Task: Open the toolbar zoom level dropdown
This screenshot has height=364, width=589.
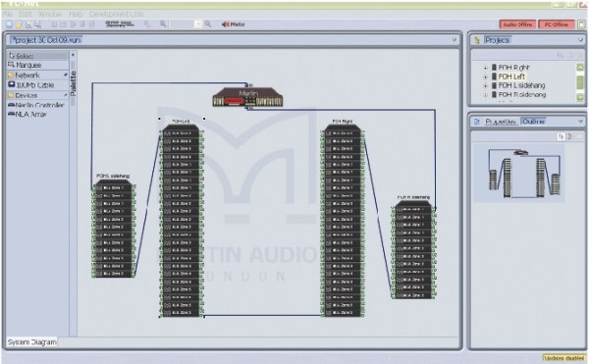Action: pyautogui.click(x=198, y=24)
